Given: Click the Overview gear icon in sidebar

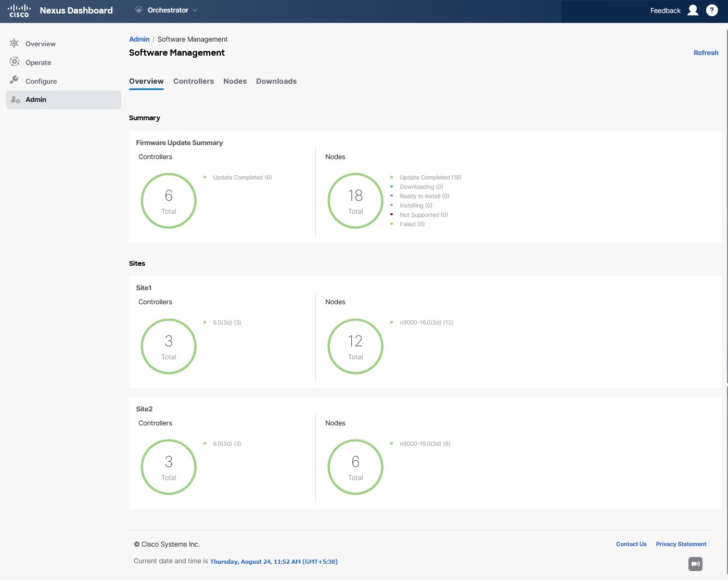Looking at the screenshot, I should click(x=15, y=44).
